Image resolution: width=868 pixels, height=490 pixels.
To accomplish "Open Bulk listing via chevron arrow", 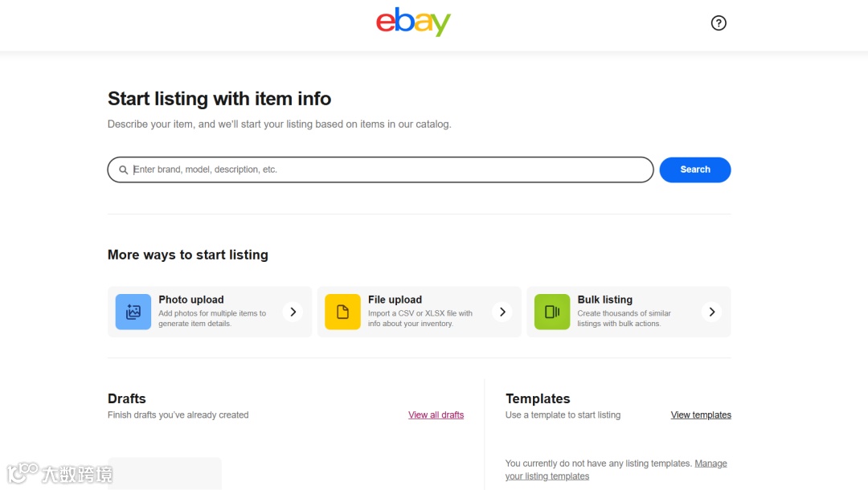I will click(712, 312).
